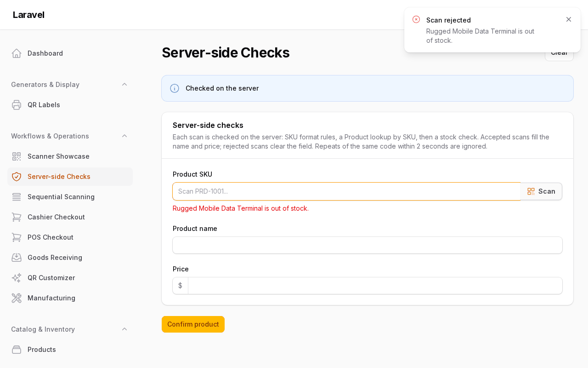Screen dimensions: 588x368
Task: Click the Server-side Checks shield icon
Action: pos(17,177)
